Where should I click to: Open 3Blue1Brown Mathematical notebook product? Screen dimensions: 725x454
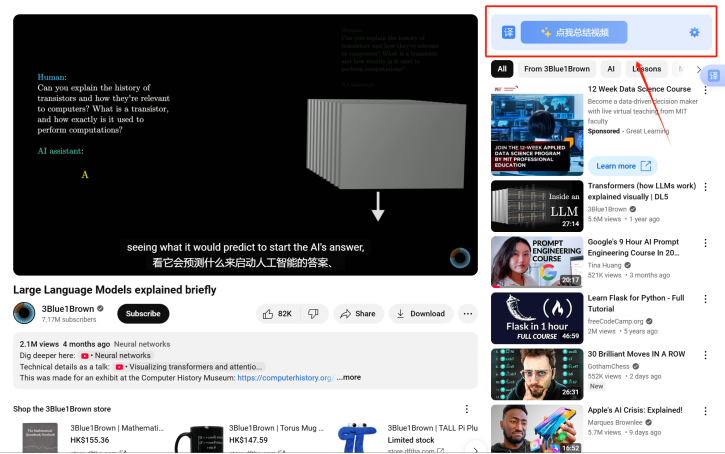pyautogui.click(x=117, y=428)
